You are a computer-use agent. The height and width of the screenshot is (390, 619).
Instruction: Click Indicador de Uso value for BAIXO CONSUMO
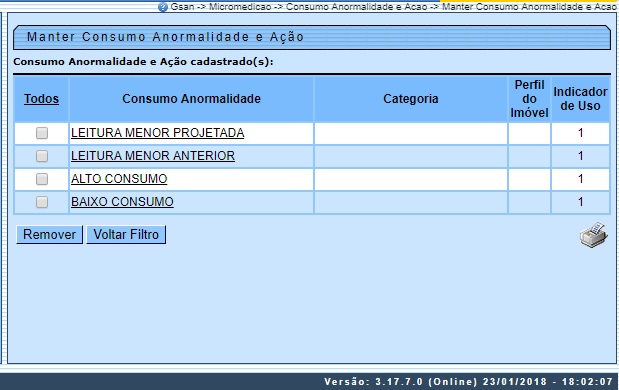pyautogui.click(x=580, y=202)
